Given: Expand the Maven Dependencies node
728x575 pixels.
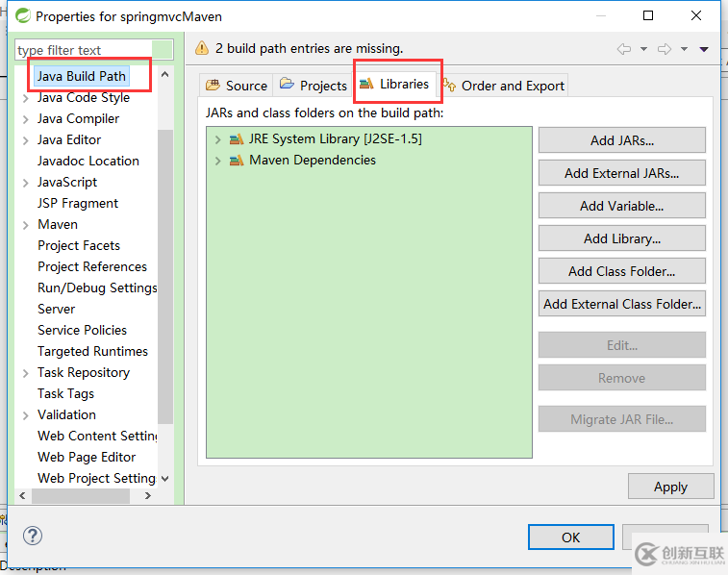Looking at the screenshot, I should coord(217,161).
